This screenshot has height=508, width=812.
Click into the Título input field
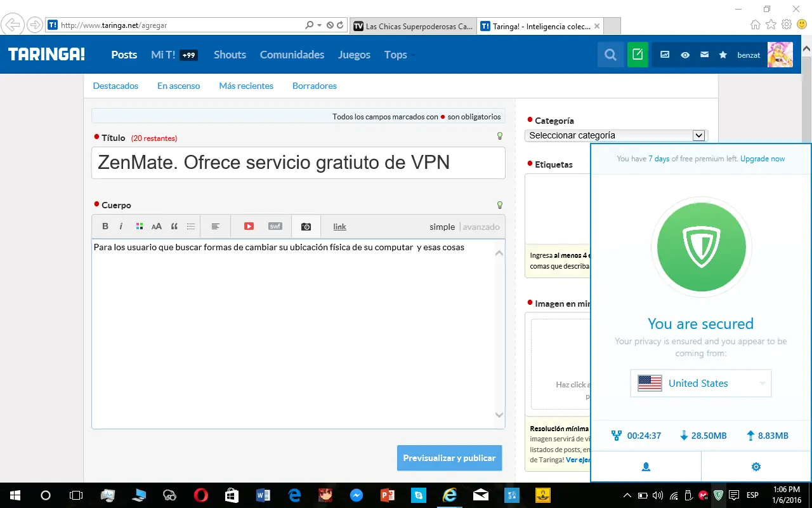coord(298,163)
